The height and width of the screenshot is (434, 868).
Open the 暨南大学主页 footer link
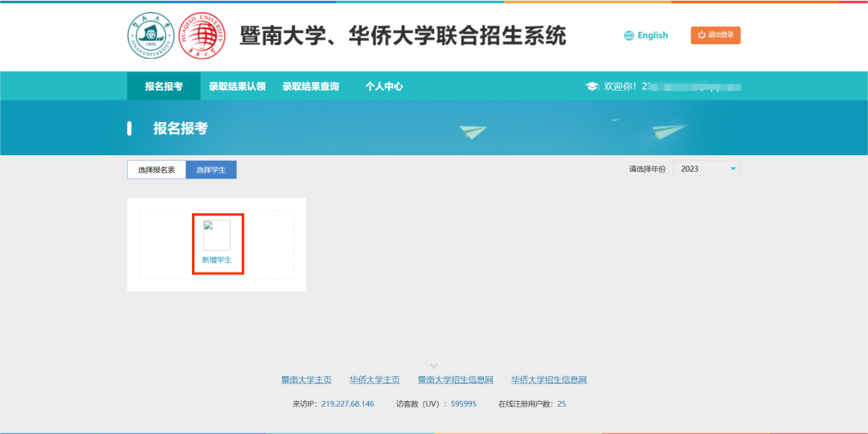pyautogui.click(x=306, y=379)
